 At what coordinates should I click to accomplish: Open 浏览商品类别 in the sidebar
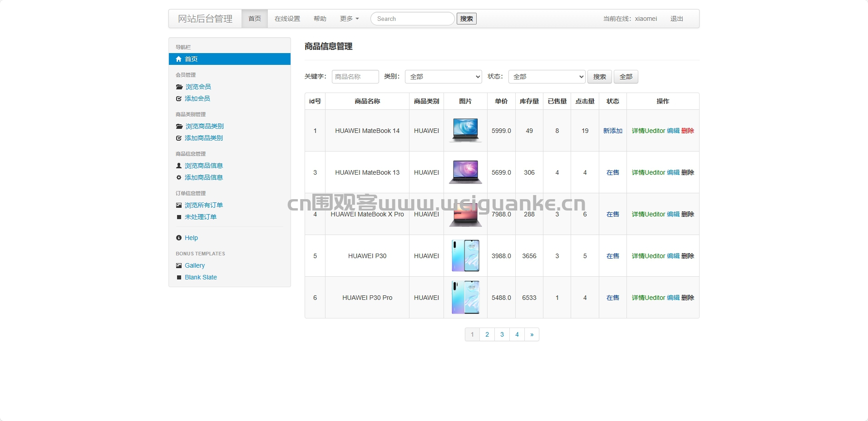point(204,126)
